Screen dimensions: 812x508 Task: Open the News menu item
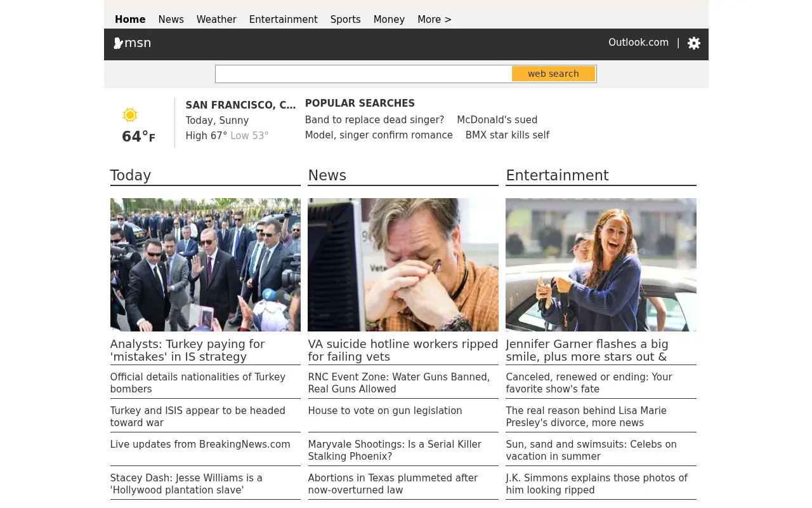point(171,20)
